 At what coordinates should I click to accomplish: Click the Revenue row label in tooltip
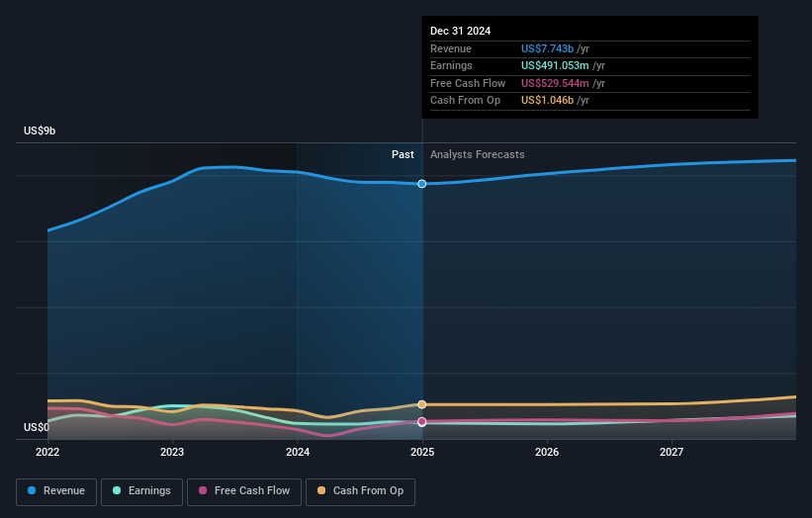click(x=451, y=48)
